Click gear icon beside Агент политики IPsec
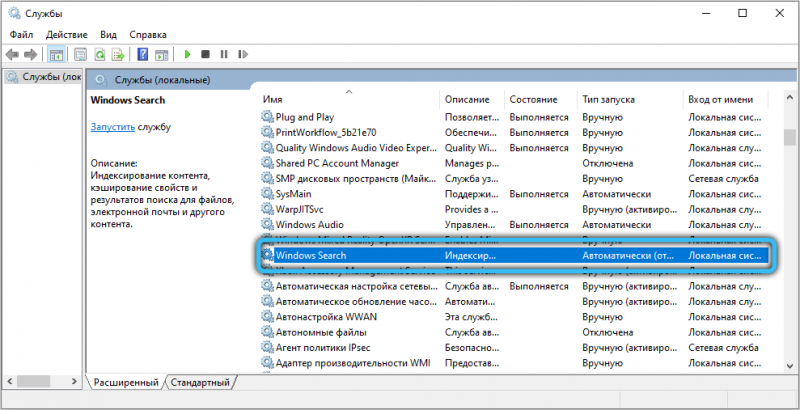 [267, 347]
